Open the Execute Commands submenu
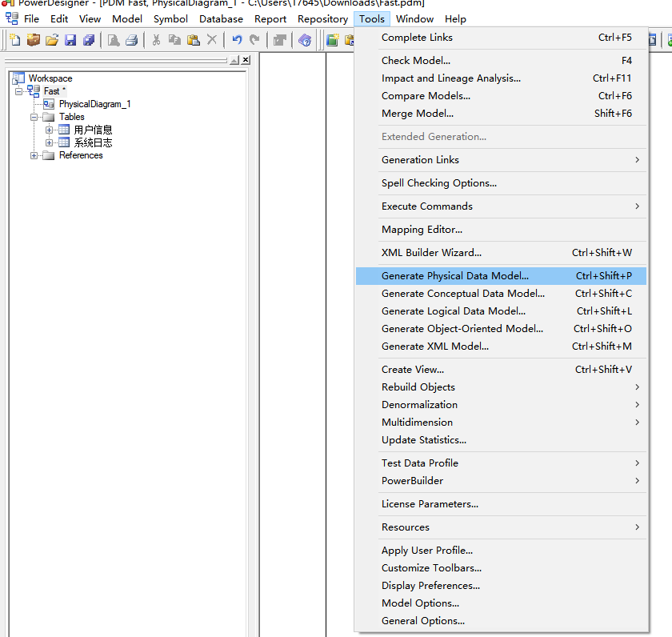The image size is (672, 637). [x=501, y=206]
